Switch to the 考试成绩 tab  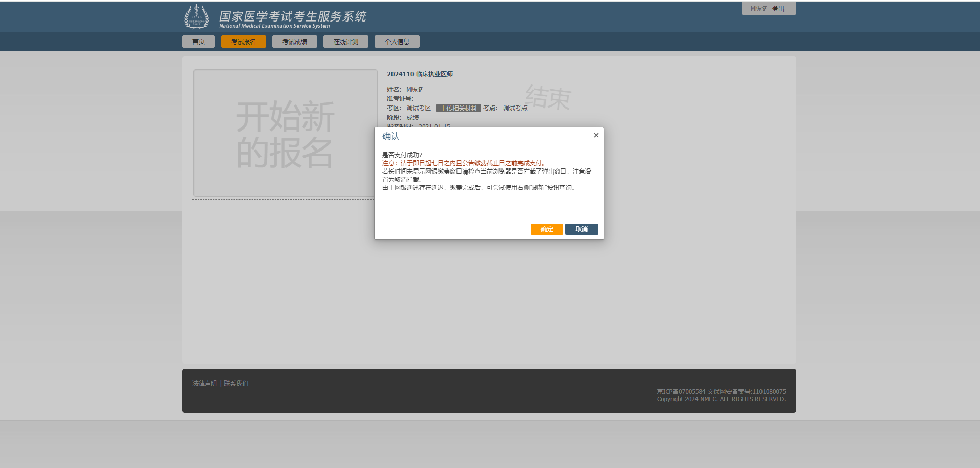[294, 41]
